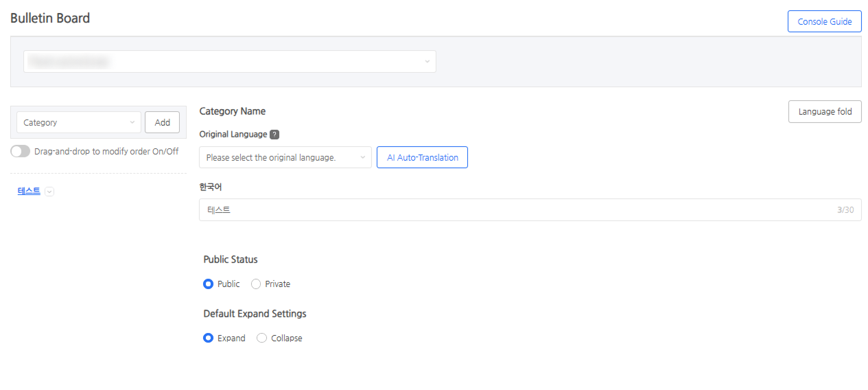Click the Category Name heading
This screenshot has width=868, height=390.
click(232, 111)
